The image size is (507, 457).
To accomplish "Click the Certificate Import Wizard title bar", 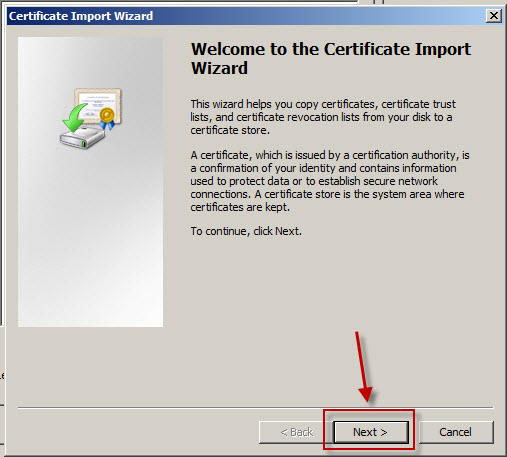I will coord(247,16).
